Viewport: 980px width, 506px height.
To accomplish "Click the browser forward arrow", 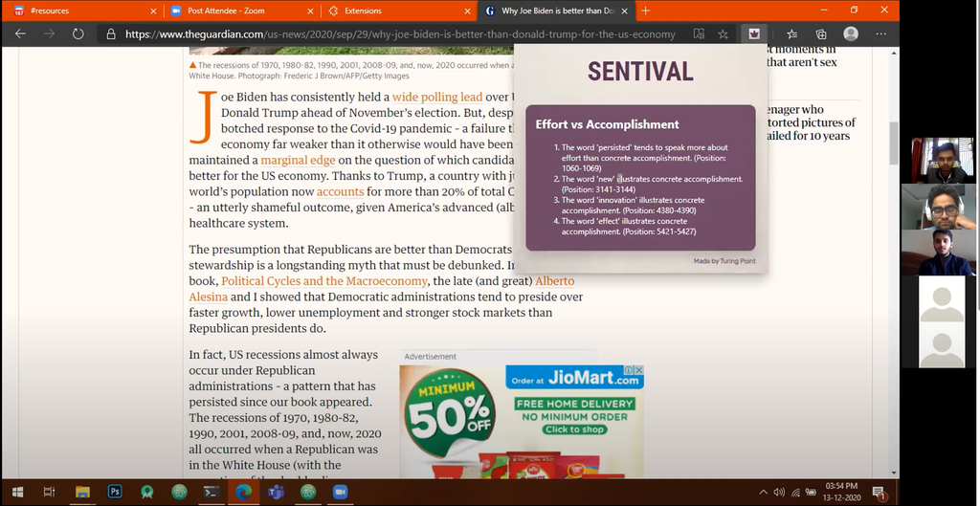I will [x=50, y=33].
